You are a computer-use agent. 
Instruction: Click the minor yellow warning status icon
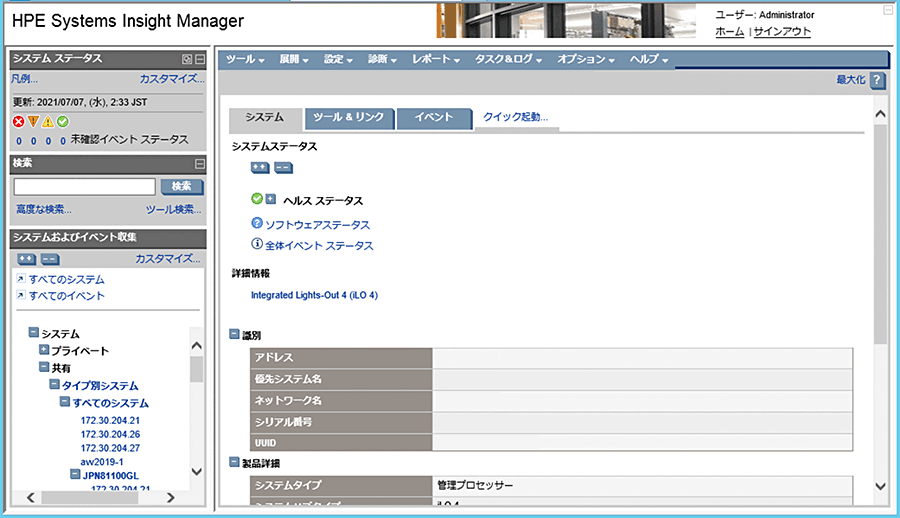pyautogui.click(x=48, y=122)
